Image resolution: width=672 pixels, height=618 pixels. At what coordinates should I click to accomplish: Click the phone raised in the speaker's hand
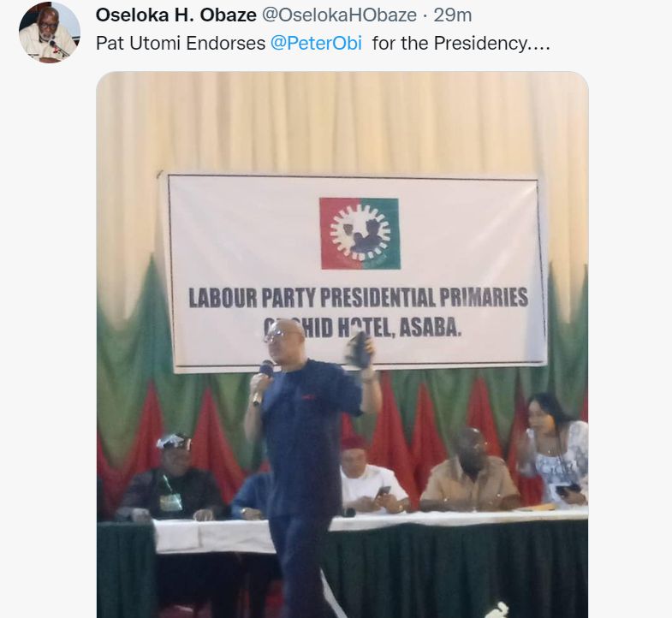pos(360,350)
